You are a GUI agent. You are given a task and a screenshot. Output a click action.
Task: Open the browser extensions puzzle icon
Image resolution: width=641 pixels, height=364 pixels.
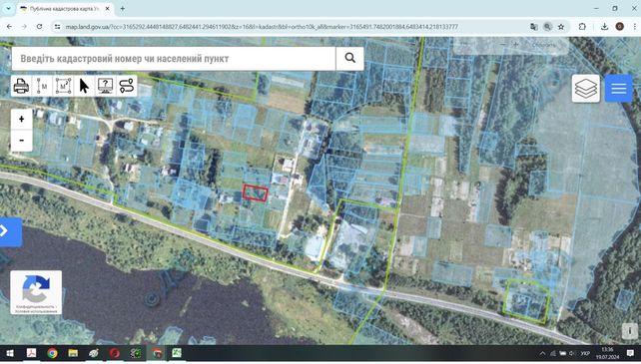(582, 27)
